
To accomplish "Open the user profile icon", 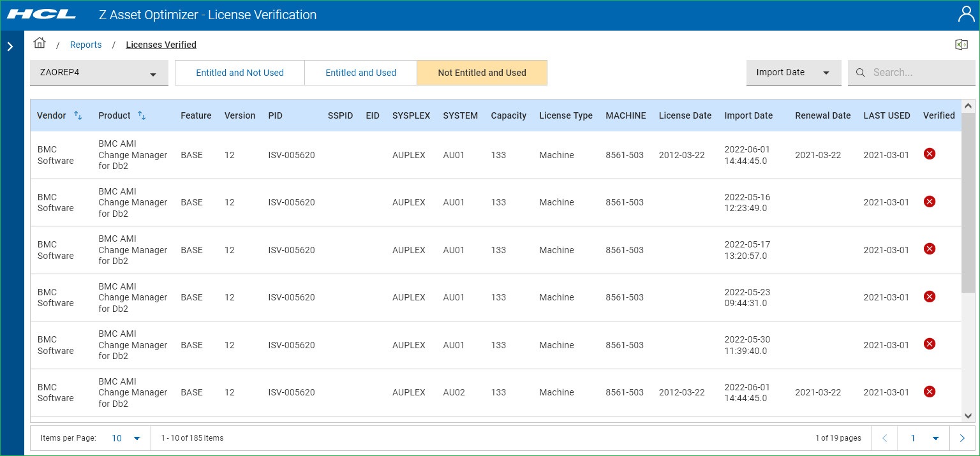I will pyautogui.click(x=966, y=14).
